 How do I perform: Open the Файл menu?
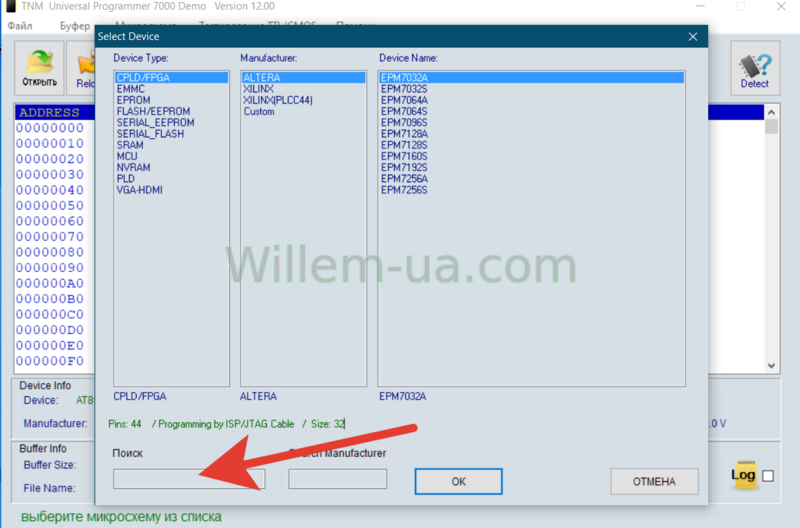[19, 25]
